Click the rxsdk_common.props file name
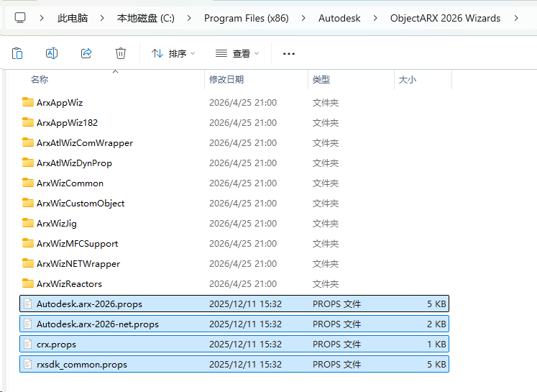Screen dimensions: 537x392 (82, 365)
